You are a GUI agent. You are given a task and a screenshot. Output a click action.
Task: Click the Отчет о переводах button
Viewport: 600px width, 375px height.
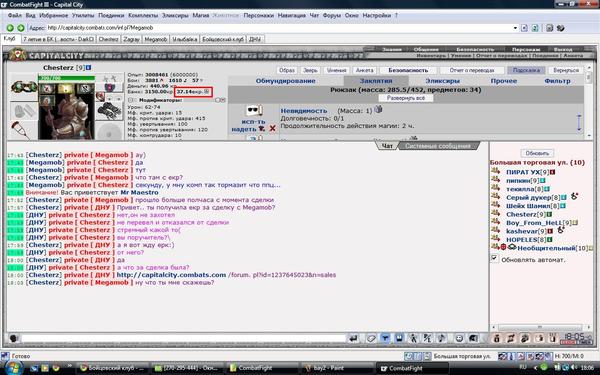[x=472, y=70]
